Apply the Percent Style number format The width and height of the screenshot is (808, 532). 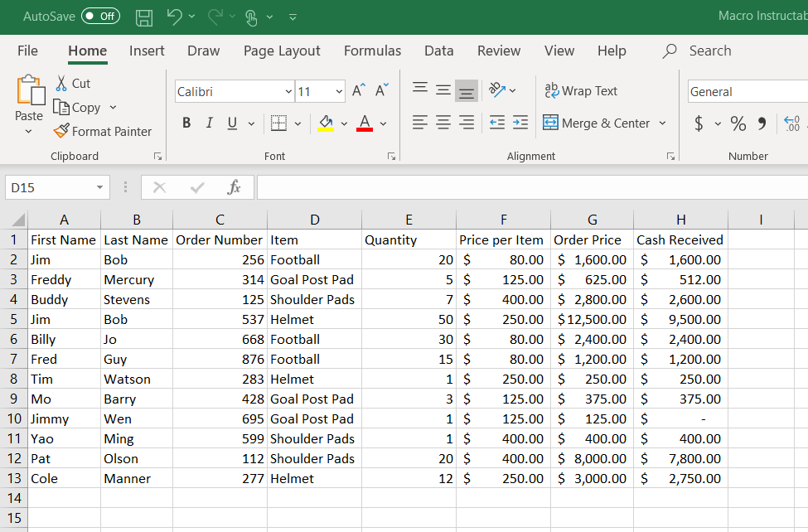click(738, 123)
